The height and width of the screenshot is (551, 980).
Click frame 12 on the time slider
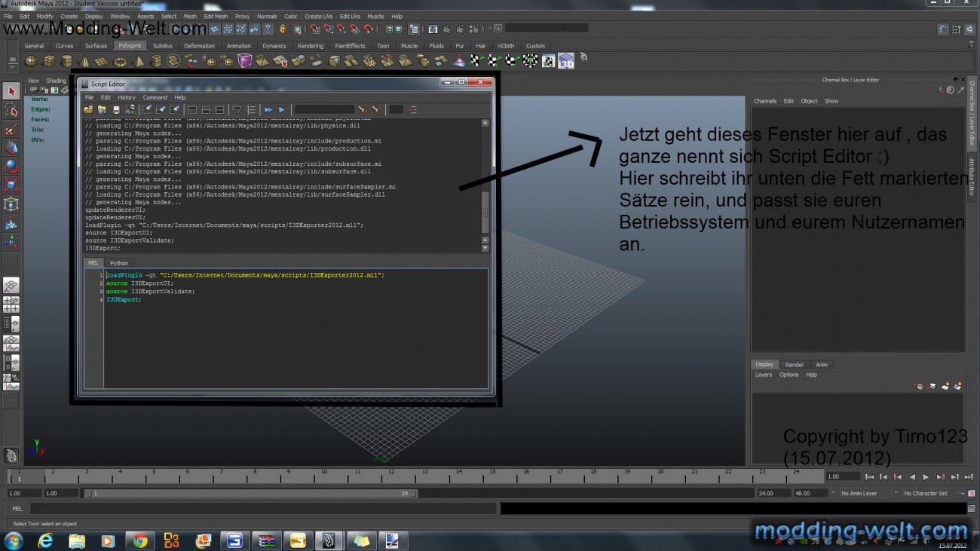tap(391, 476)
